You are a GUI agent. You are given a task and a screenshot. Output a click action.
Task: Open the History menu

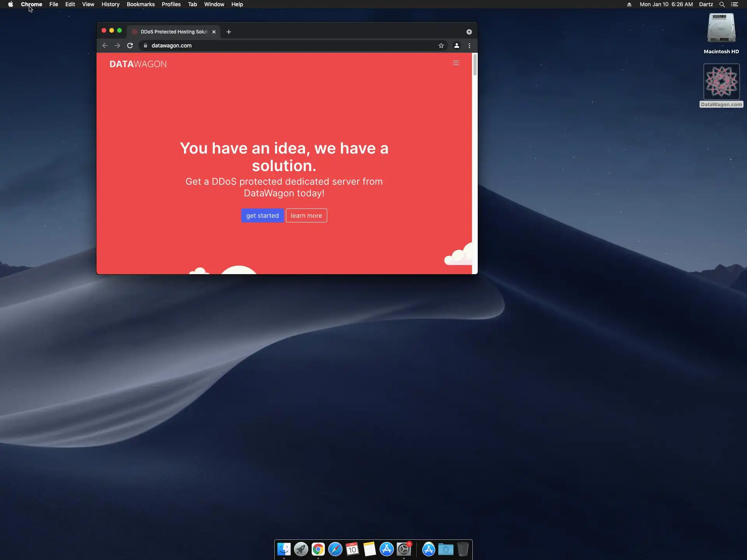[110, 4]
